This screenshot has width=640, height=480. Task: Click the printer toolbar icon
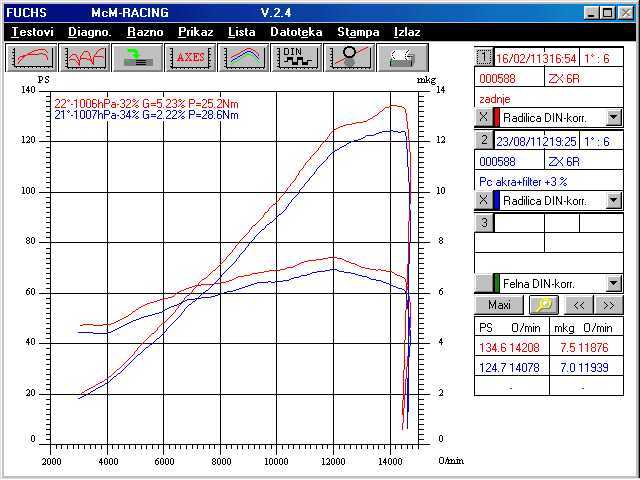402,57
